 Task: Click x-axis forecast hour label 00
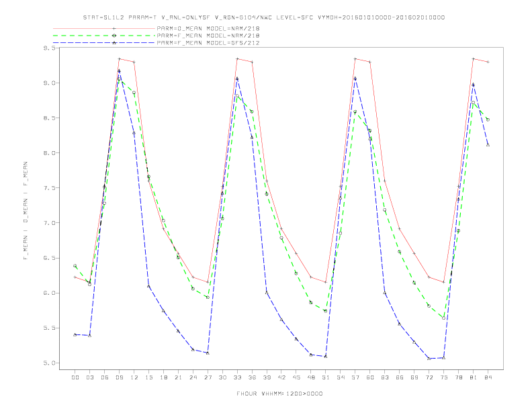pos(75,377)
